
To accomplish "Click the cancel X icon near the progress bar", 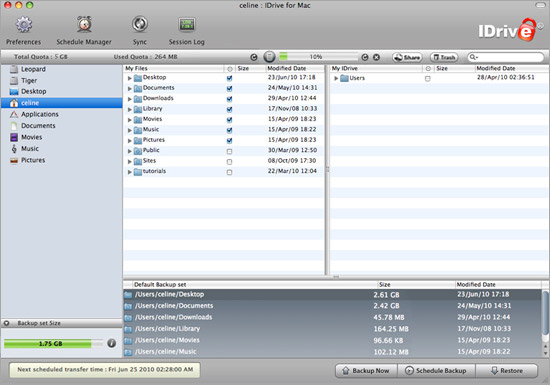I will pyautogui.click(x=376, y=57).
